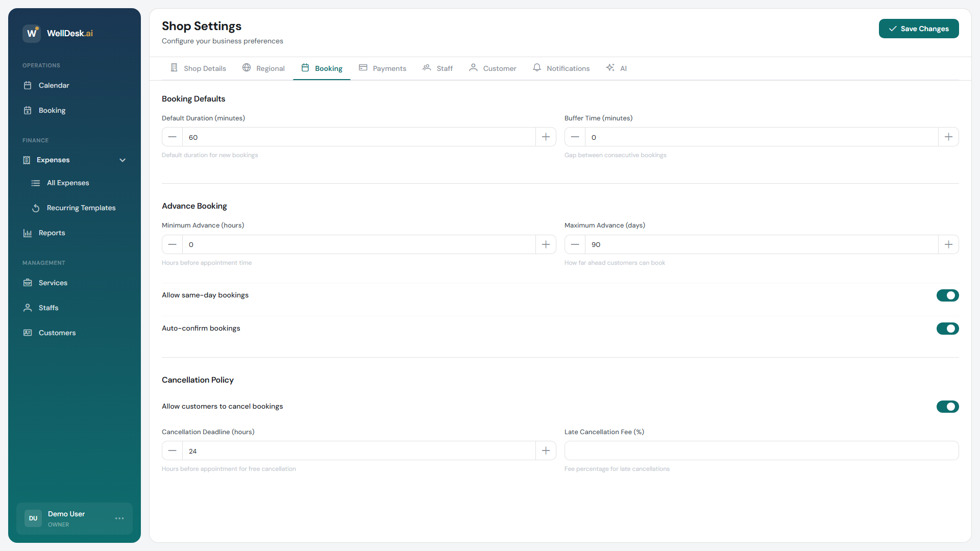The height and width of the screenshot is (551, 980).
Task: Select the Services icon in sidebar
Action: click(28, 283)
